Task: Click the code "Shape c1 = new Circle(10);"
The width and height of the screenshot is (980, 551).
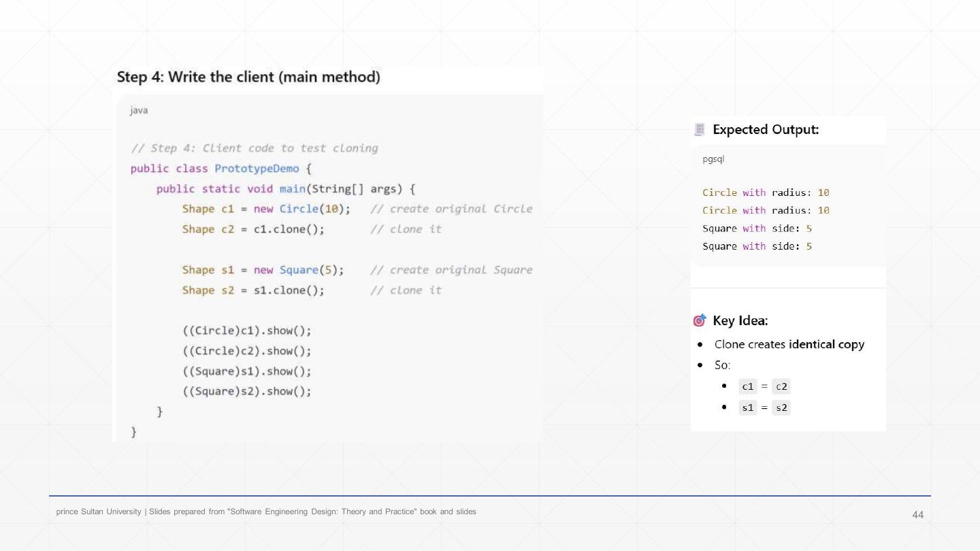Action: 266,209
